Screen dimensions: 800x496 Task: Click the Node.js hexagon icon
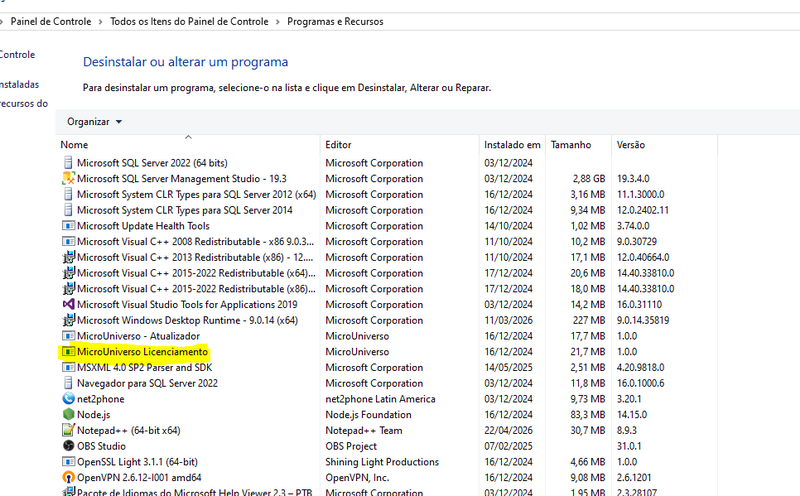[68, 414]
